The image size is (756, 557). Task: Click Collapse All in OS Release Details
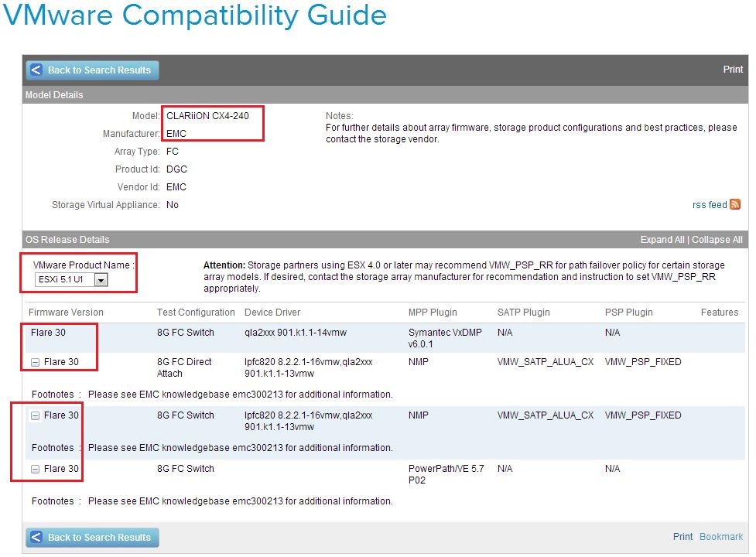tap(717, 240)
